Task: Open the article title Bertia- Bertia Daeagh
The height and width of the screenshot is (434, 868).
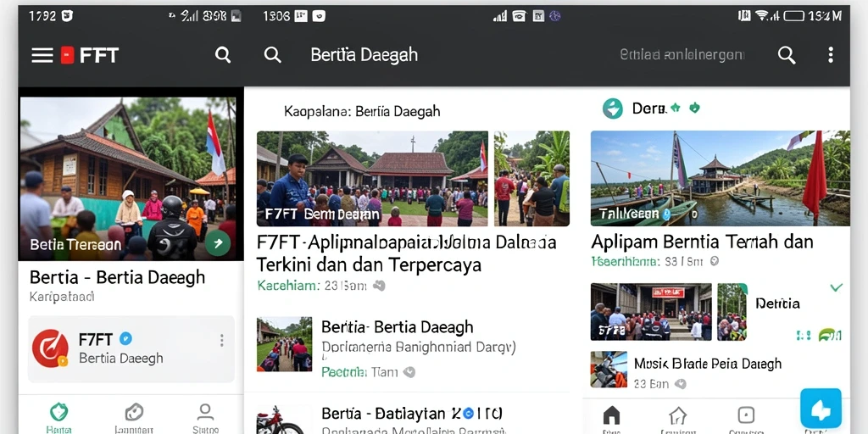Action: 397,326
